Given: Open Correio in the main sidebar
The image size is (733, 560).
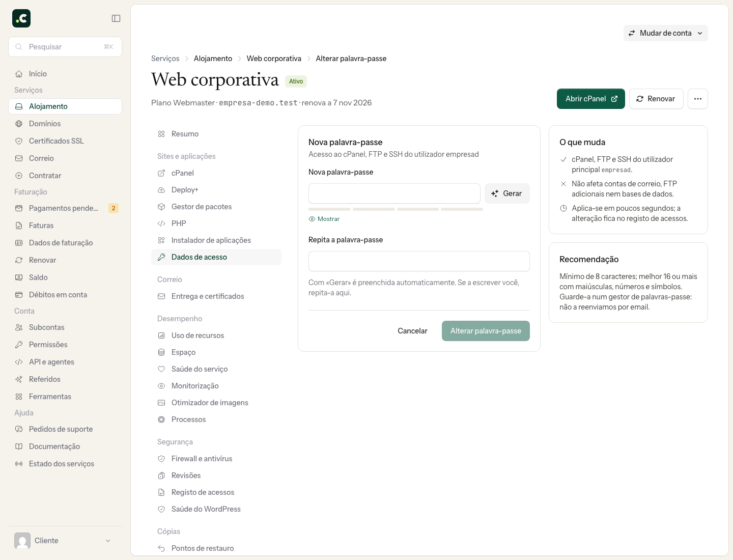Looking at the screenshot, I should (x=65, y=158).
